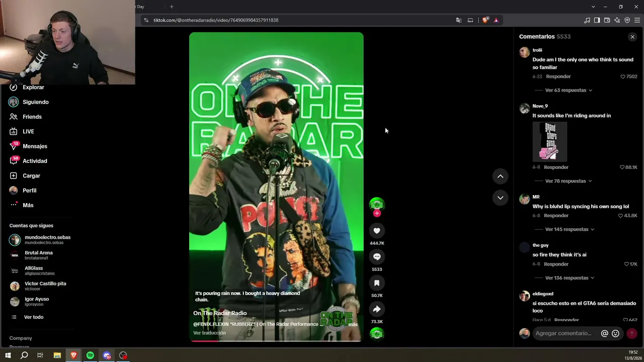Click the Cargar upload plus icon
The height and width of the screenshot is (362, 644).
click(x=14, y=176)
